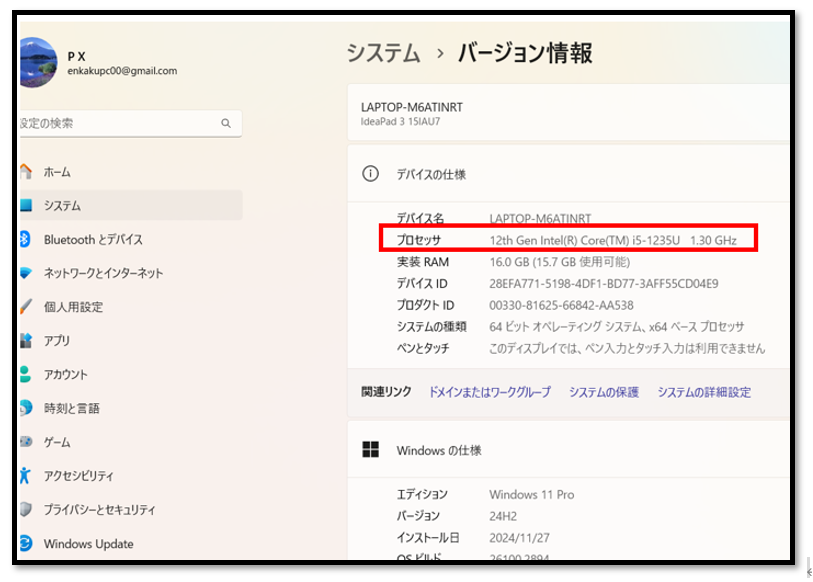Click the アプリ icon
This screenshot has height=582, width=813.
25,340
